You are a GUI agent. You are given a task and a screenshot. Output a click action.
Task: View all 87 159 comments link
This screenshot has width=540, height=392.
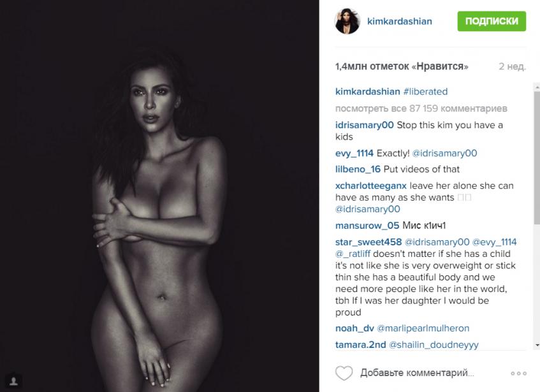click(421, 108)
